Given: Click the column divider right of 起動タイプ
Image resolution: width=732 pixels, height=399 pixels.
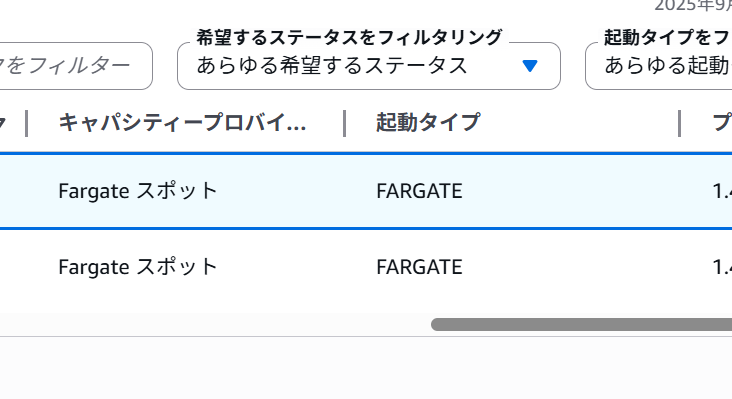Looking at the screenshot, I should coord(679,124).
